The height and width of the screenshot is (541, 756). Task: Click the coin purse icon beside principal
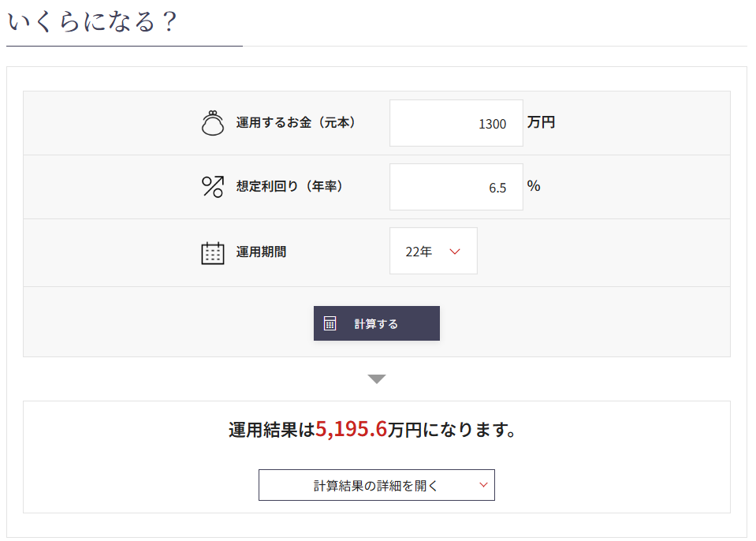tap(213, 123)
